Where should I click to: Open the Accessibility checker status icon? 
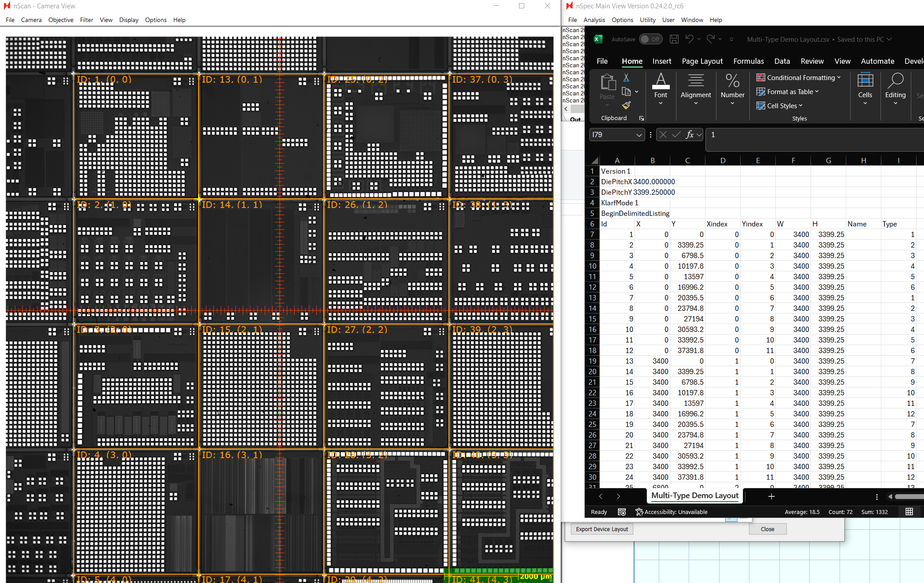coord(639,512)
